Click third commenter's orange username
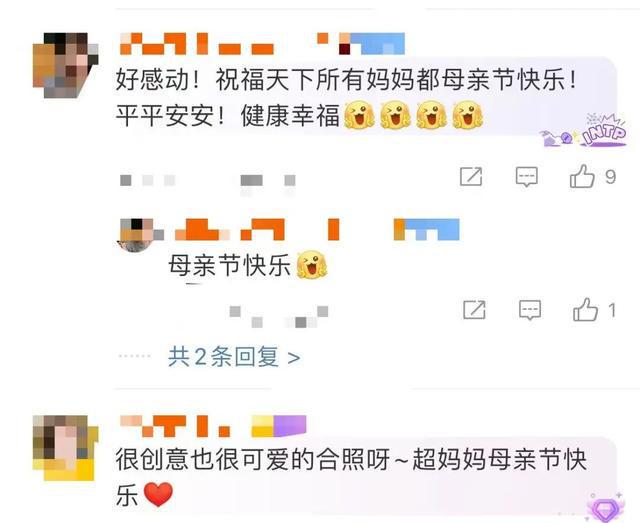This screenshot has width=640, height=523. (175, 426)
